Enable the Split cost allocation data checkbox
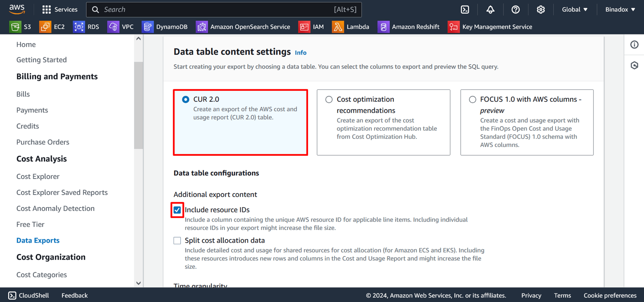The width and height of the screenshot is (644, 302). pyautogui.click(x=177, y=240)
